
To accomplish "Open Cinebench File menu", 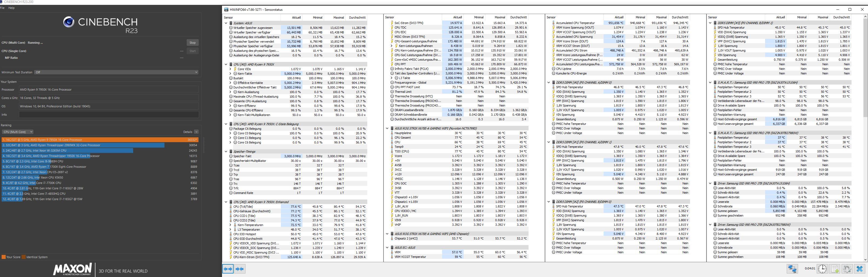I will coord(2,8).
